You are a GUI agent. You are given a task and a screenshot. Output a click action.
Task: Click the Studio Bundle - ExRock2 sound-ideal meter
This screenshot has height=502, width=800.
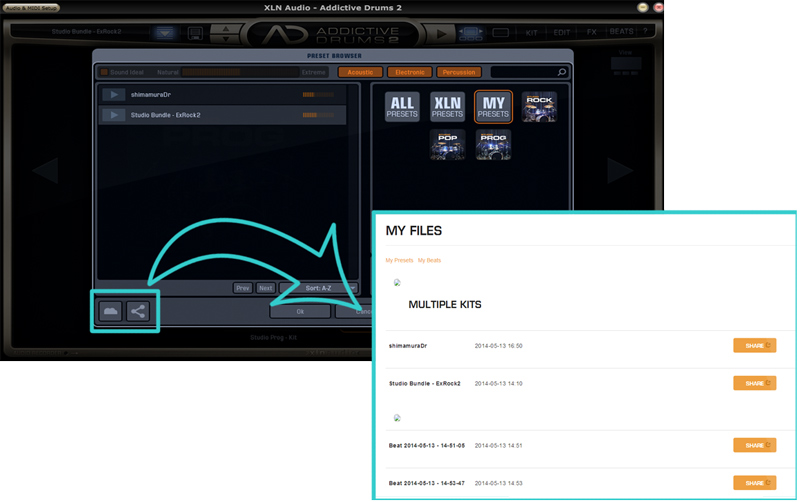(318, 115)
